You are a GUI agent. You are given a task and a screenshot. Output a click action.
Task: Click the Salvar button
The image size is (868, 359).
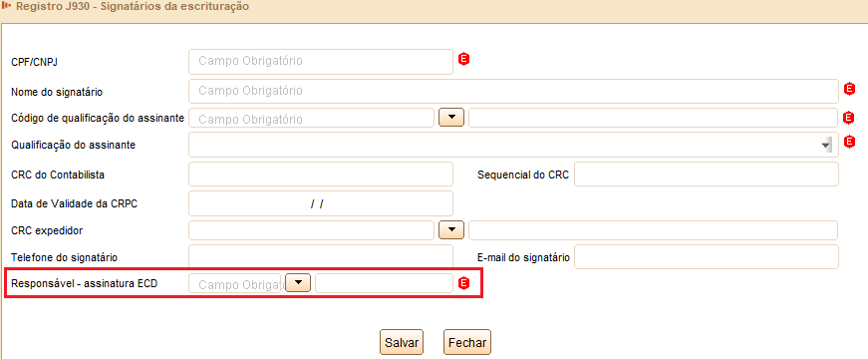402,342
